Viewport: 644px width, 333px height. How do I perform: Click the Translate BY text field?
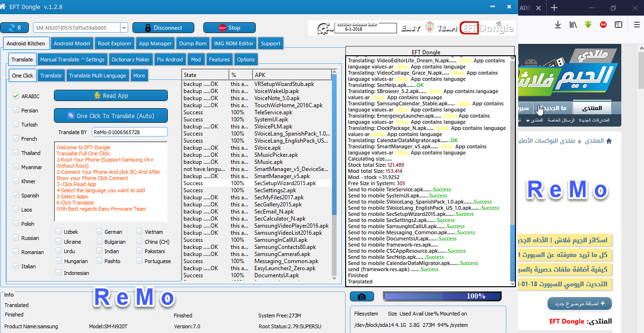130,132
